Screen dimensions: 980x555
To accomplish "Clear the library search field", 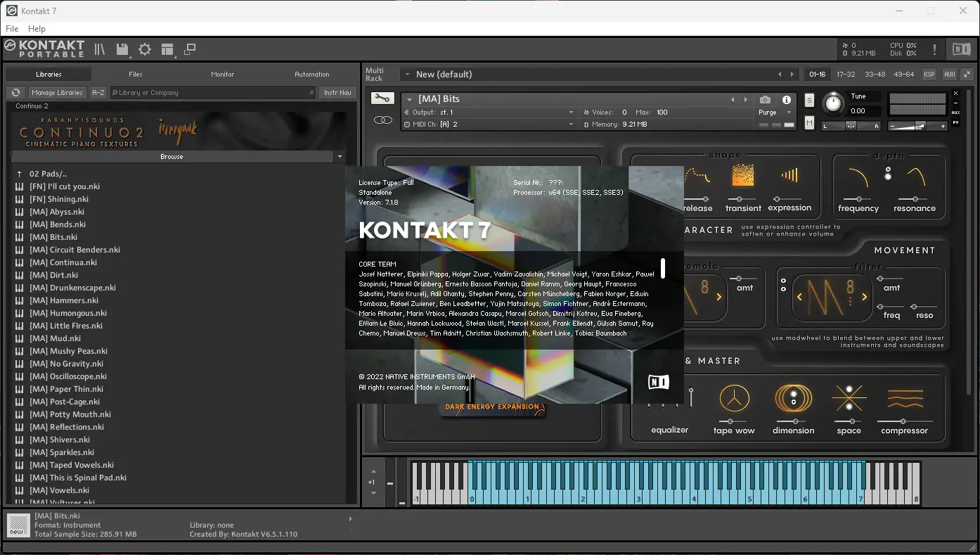I will [312, 92].
